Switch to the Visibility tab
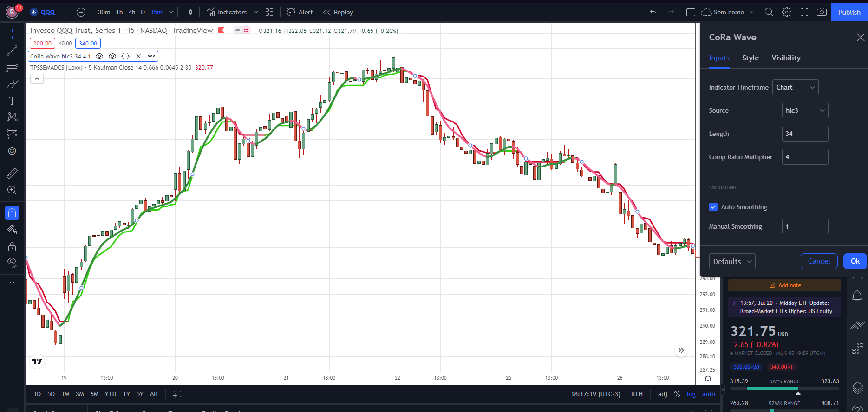868x412 pixels. tap(786, 58)
